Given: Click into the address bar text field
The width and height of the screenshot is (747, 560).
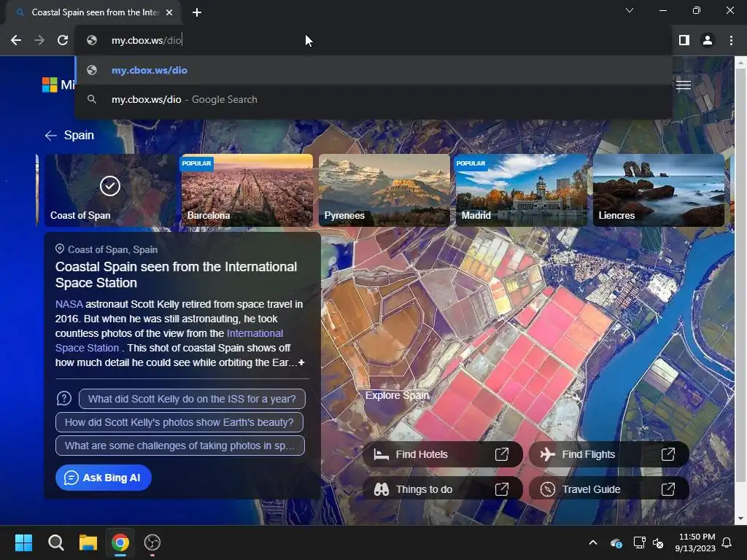Looking at the screenshot, I should point(373,41).
